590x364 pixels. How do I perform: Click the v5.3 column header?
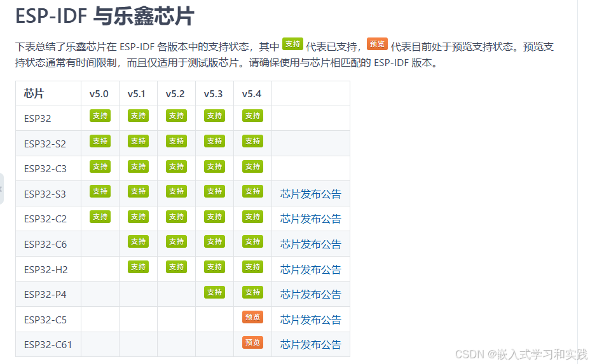(214, 94)
